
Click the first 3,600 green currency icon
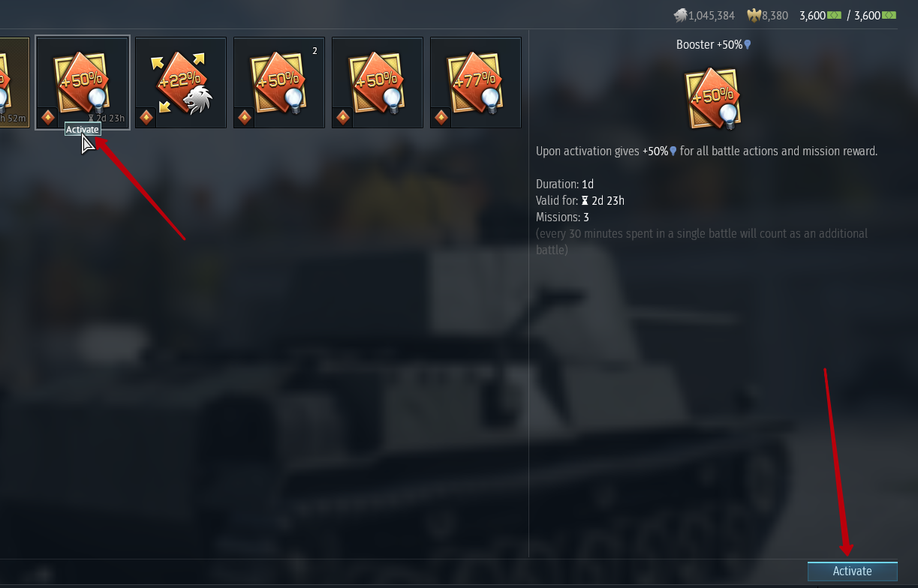pos(834,15)
